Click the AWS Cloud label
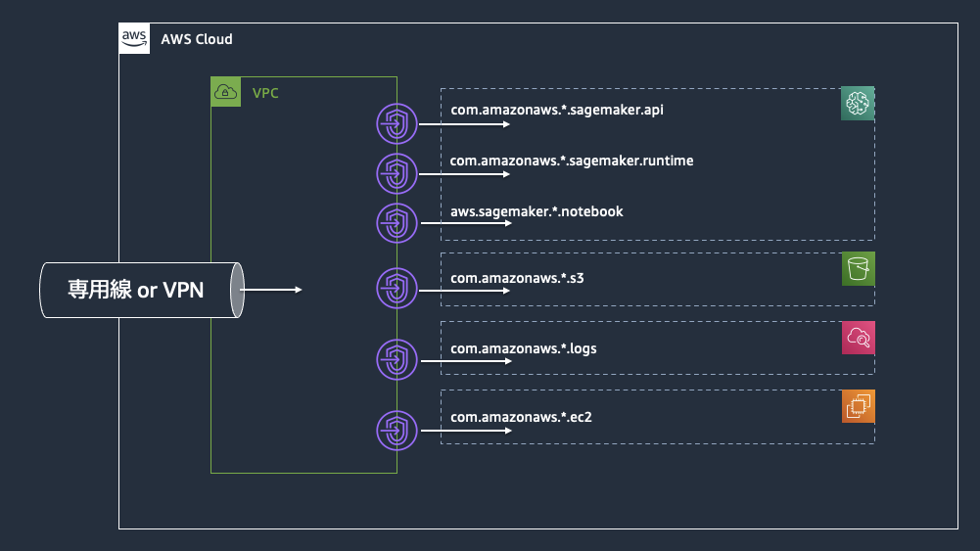The height and width of the screenshot is (551, 980). pyautogui.click(x=196, y=39)
